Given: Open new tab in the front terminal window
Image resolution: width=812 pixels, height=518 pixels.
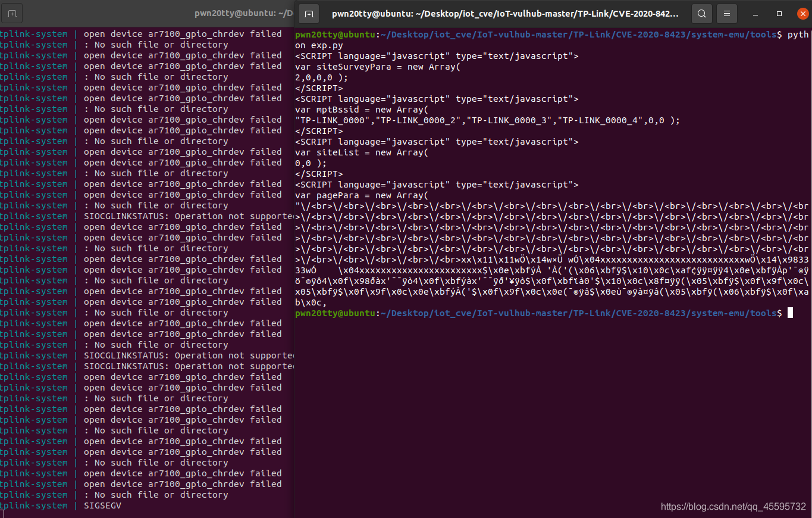Looking at the screenshot, I should 309,13.
